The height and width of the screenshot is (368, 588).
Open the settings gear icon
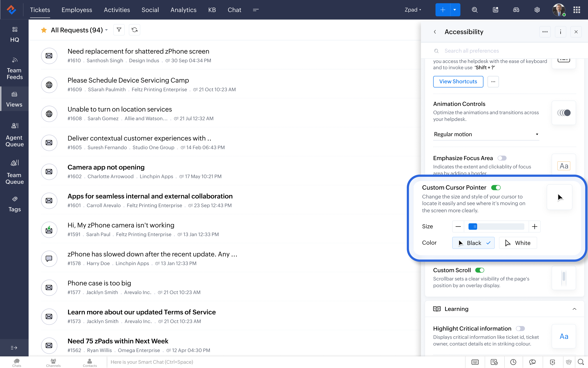tap(537, 10)
